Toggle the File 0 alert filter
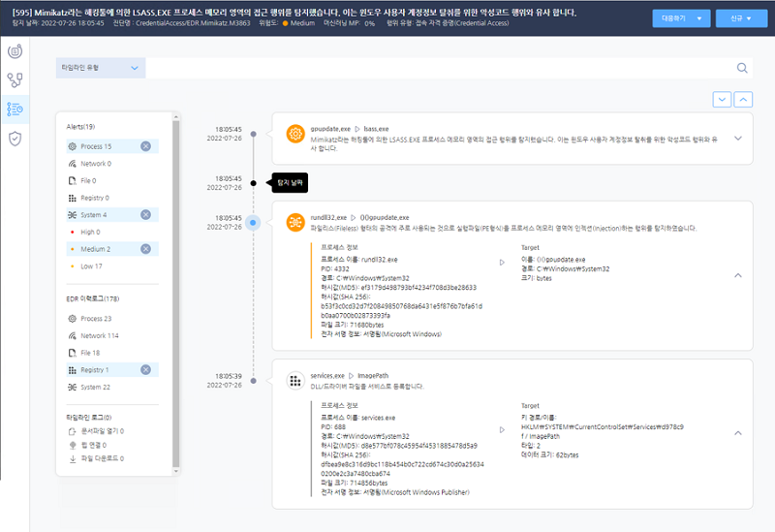775x532 pixels. click(x=112, y=180)
